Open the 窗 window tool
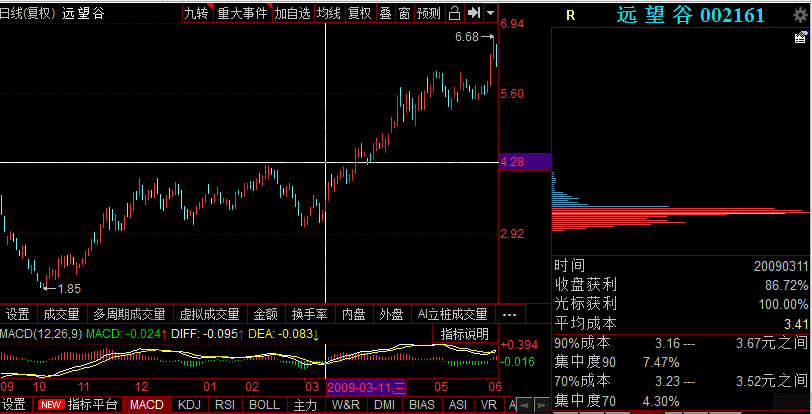Image resolution: width=812 pixels, height=414 pixels. click(404, 13)
